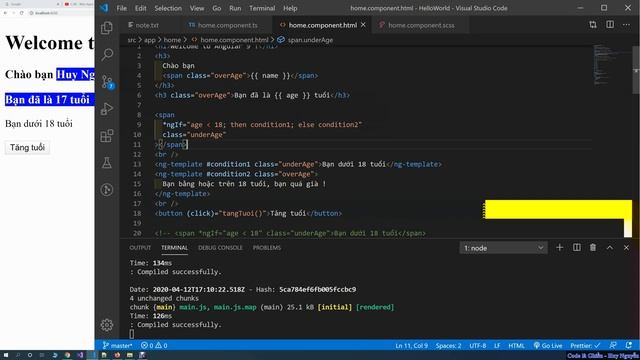
Task: Select the TERMINAL panel tab
Action: (x=174, y=248)
